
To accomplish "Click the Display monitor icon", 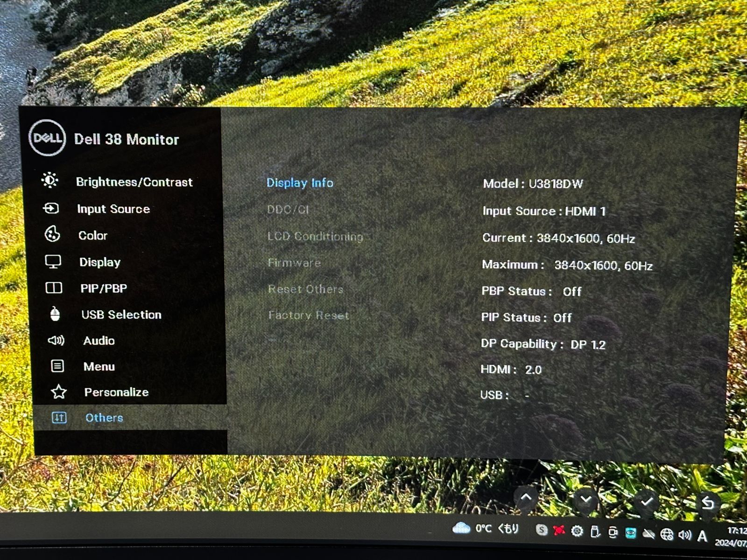I will (x=53, y=261).
